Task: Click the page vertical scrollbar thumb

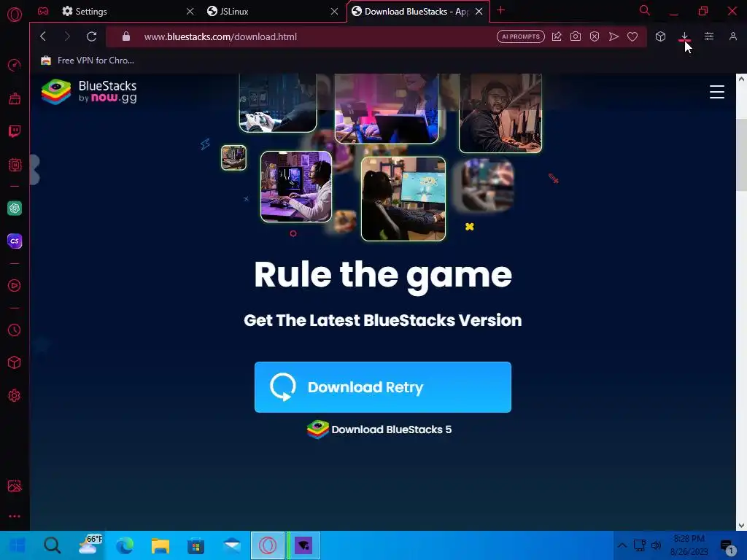Action: tap(741, 153)
